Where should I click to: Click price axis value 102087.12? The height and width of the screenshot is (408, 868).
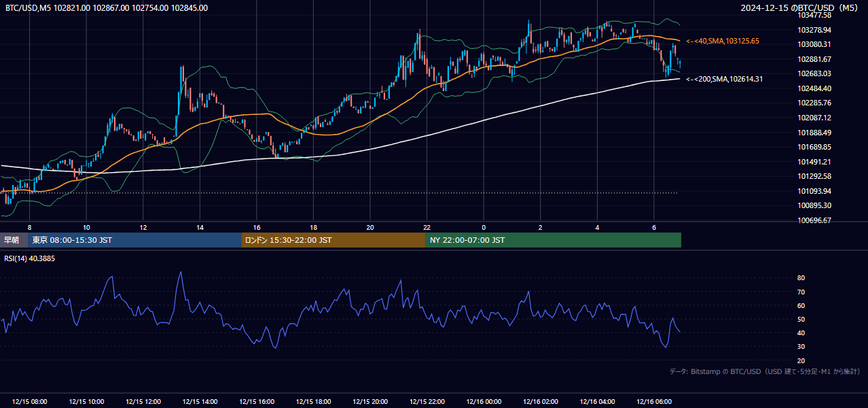(814, 118)
